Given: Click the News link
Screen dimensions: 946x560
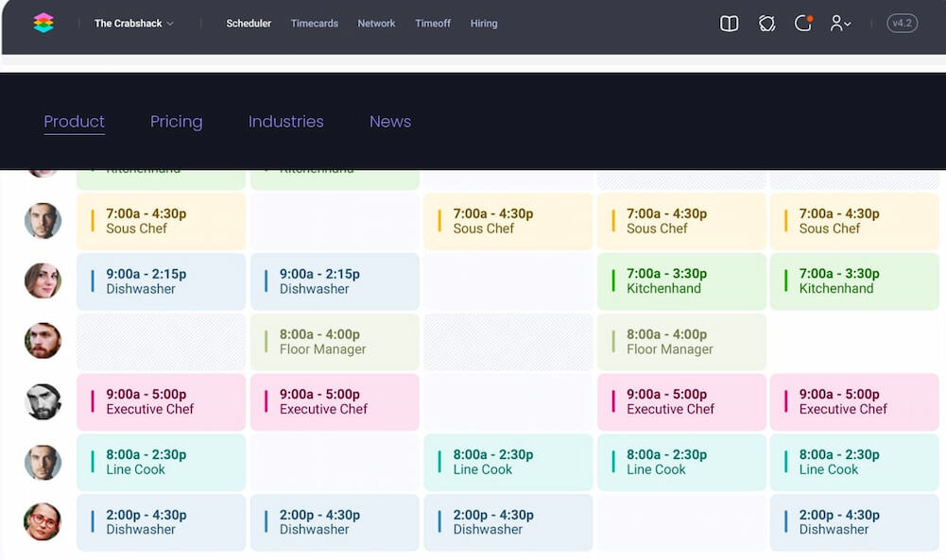Looking at the screenshot, I should click(x=390, y=122).
